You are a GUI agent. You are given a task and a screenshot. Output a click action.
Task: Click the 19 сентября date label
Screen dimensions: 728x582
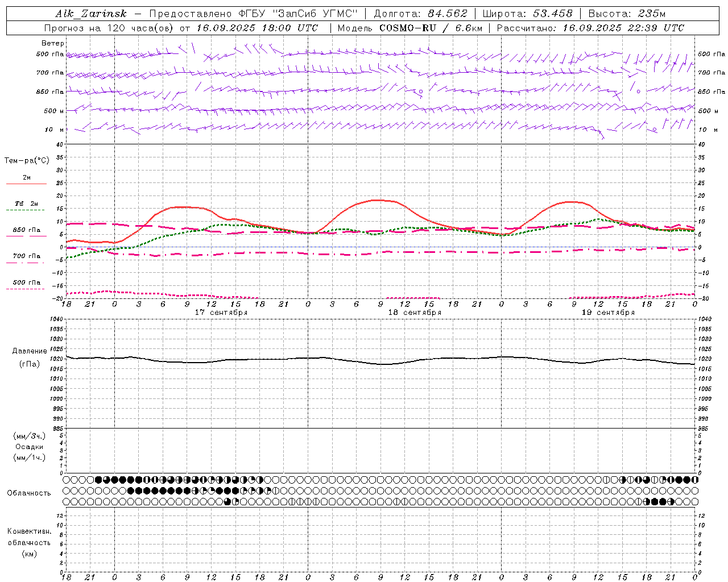tap(608, 313)
